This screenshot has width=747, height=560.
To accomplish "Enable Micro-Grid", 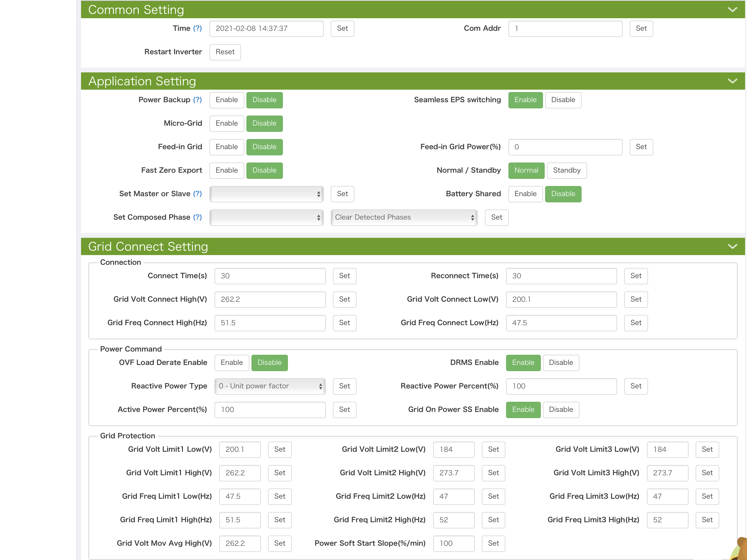I will tap(227, 124).
